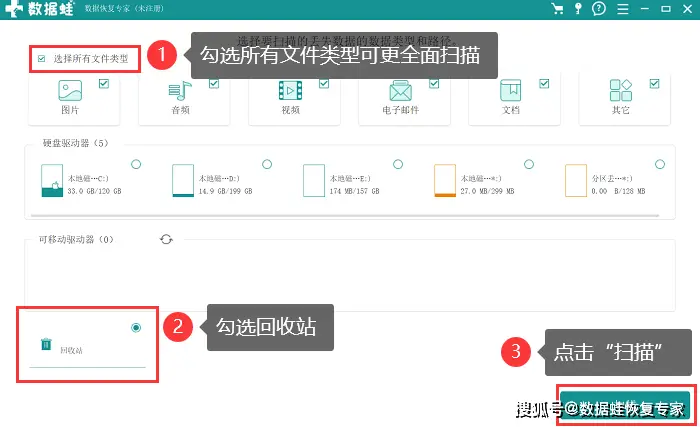This screenshot has height=427, width=700.
Task: Select the 128 MB lost partition radio button
Action: [x=660, y=164]
